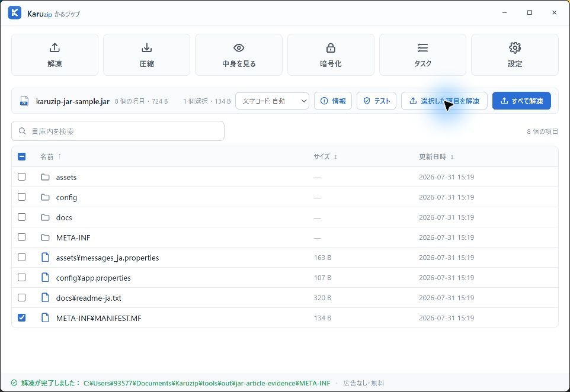570x392 pixels.
Task: Click the 134 B size cell in file list
Action: click(322, 318)
